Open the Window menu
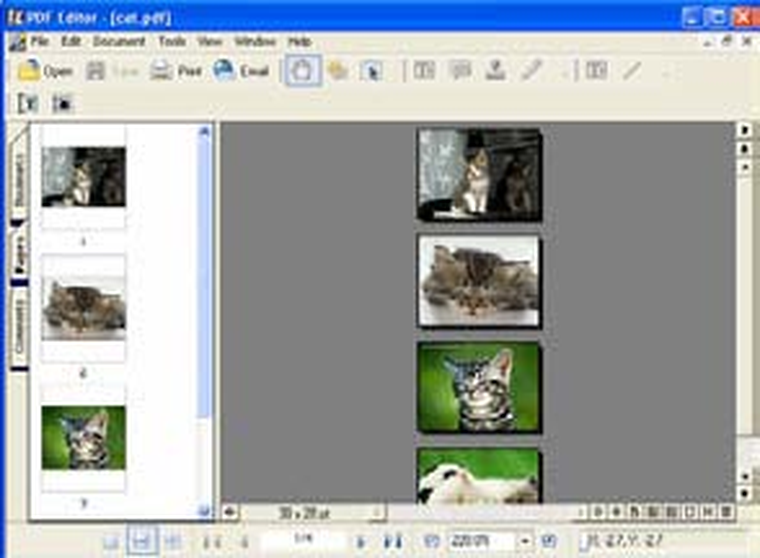Viewport: 760px width, 558px height. pyautogui.click(x=255, y=42)
